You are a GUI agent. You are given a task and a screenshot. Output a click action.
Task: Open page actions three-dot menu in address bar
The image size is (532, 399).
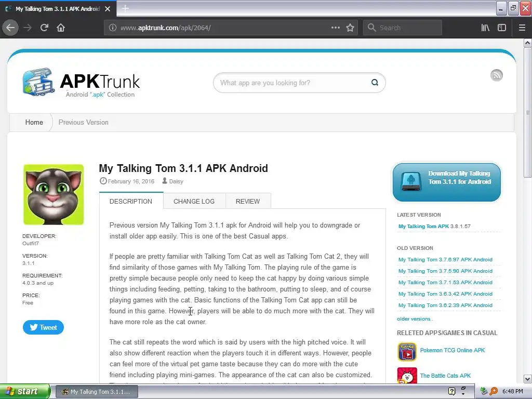click(335, 28)
